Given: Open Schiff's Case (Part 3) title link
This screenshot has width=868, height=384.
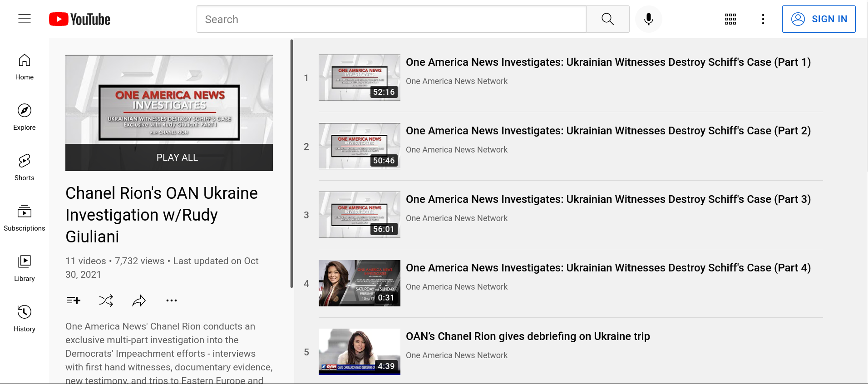Looking at the screenshot, I should (x=608, y=199).
